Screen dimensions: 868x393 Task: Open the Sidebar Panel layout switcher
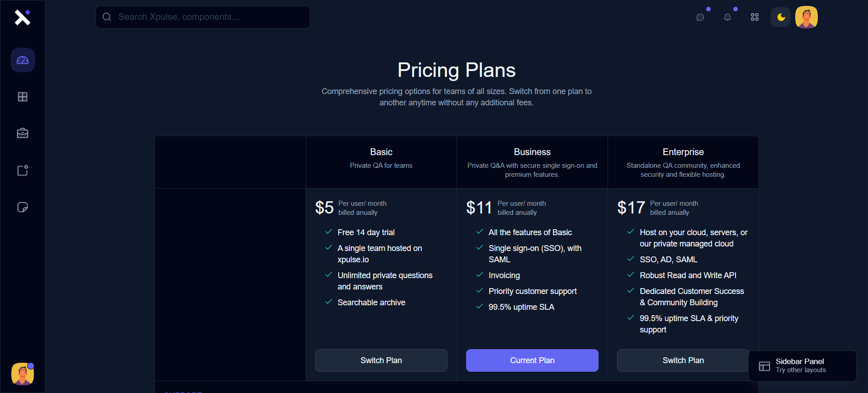[802, 366]
